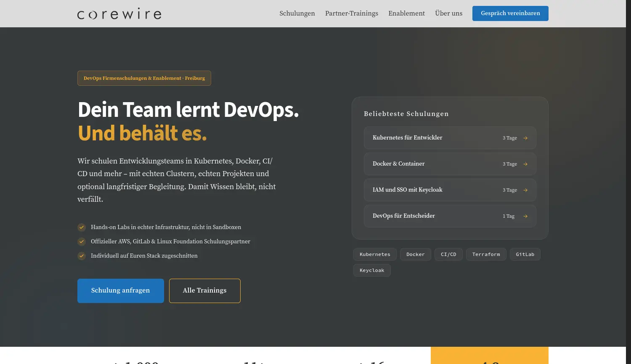Screen dimensions: 631x364
Task: Select the GitLab tag
Action: pos(525,254)
